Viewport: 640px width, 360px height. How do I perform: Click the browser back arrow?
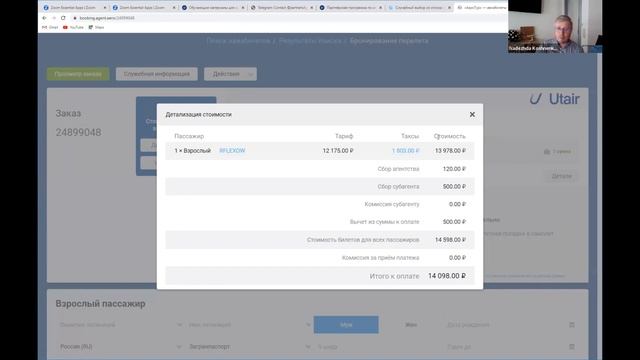[44, 18]
